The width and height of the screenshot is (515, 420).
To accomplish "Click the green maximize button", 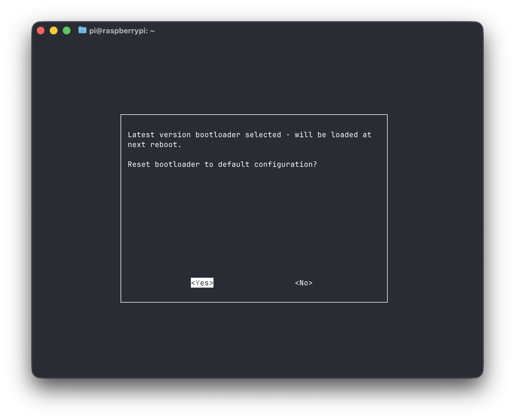I will pos(67,30).
